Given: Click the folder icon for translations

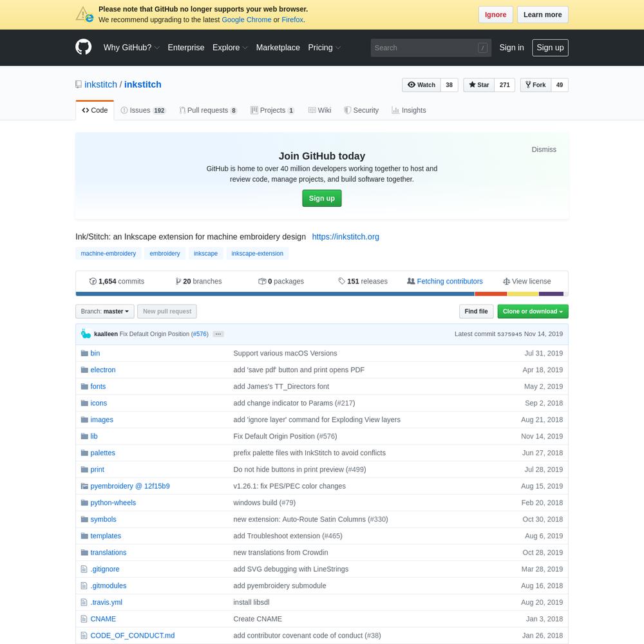Looking at the screenshot, I should pos(84,553).
